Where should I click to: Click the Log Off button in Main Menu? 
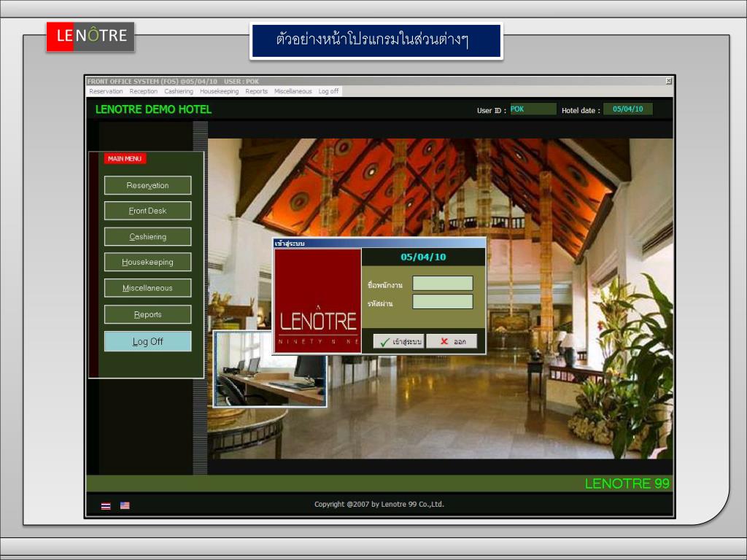pos(147,341)
